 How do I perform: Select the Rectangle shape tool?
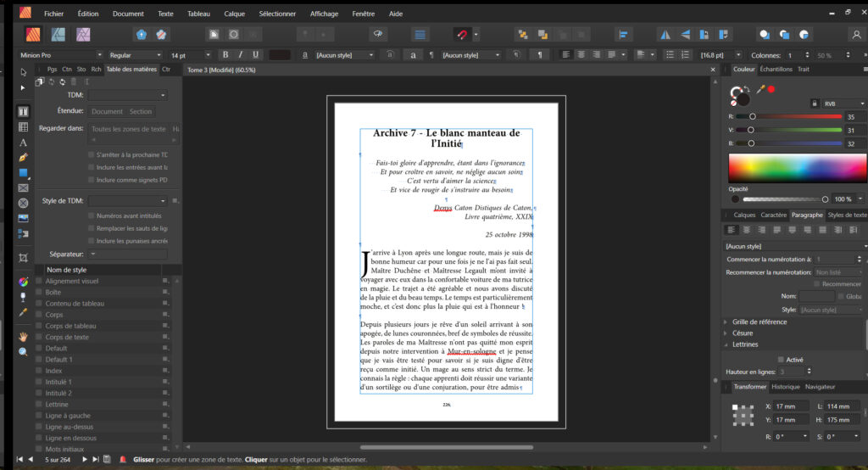point(23,173)
